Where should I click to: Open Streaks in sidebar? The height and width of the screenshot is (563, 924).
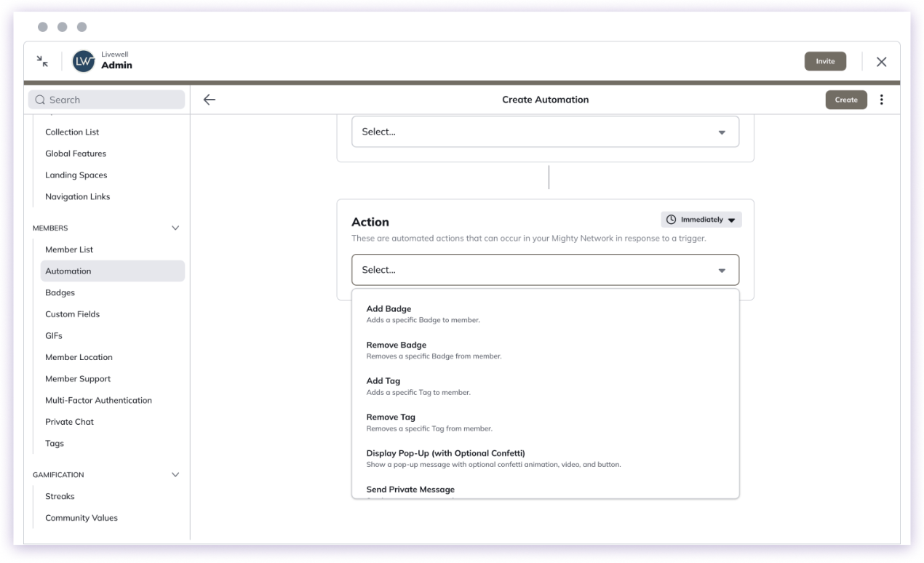coord(60,496)
